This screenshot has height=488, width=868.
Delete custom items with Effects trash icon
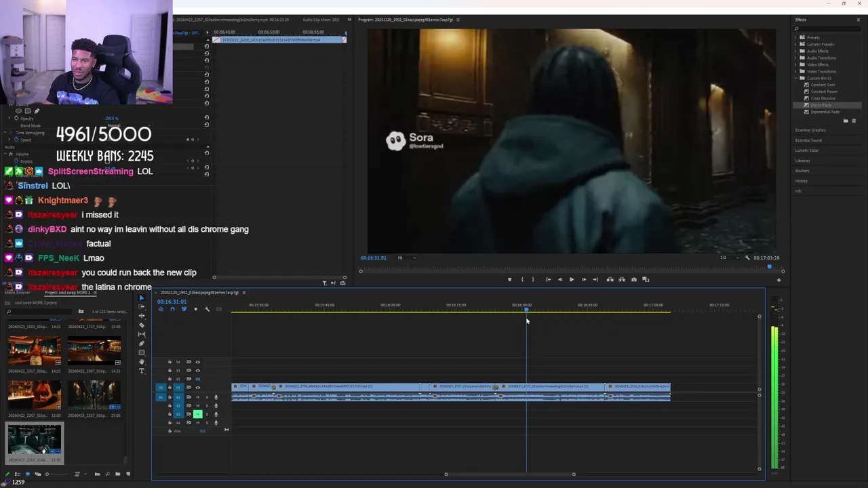tap(854, 121)
